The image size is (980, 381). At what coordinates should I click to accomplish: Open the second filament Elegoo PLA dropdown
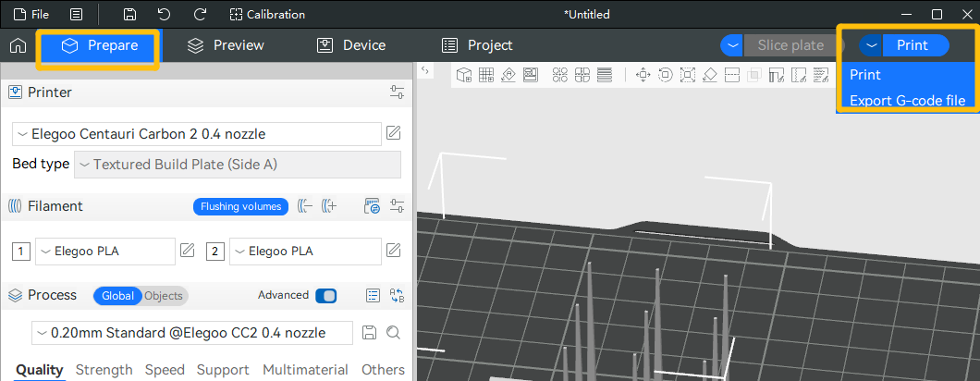click(x=304, y=251)
